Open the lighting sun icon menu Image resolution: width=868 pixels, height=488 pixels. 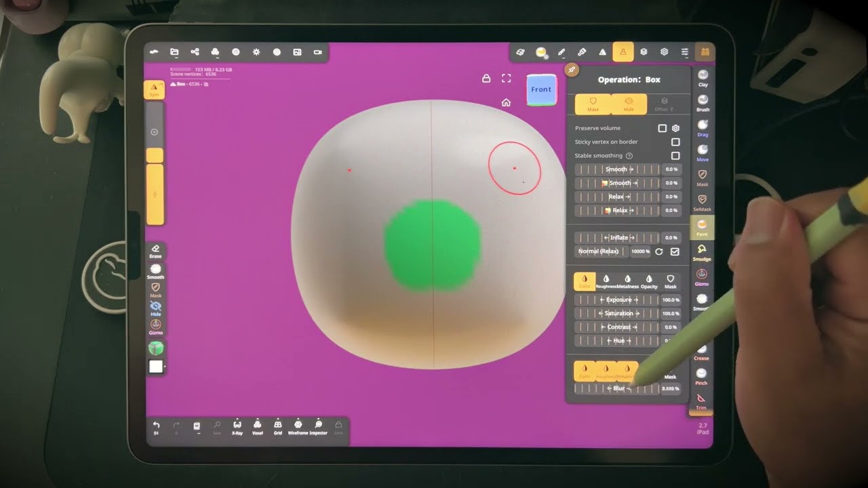tap(256, 52)
